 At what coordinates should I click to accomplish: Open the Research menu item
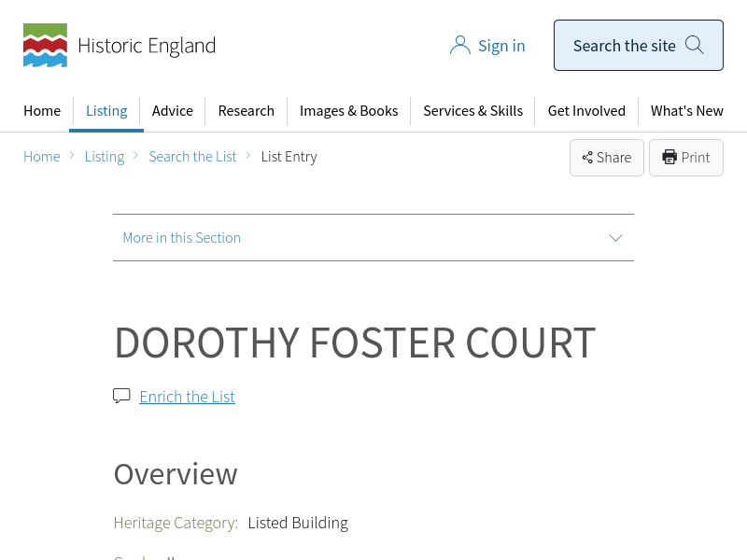point(247,110)
